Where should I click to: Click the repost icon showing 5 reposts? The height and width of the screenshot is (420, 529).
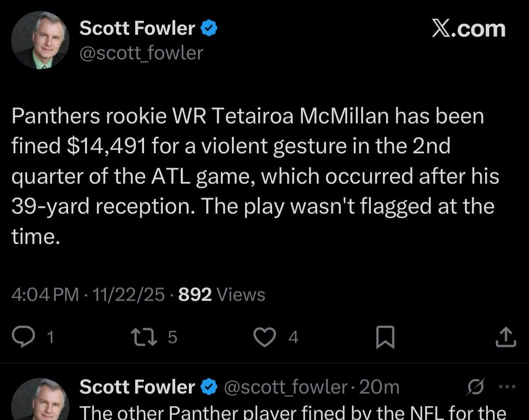pos(144,336)
